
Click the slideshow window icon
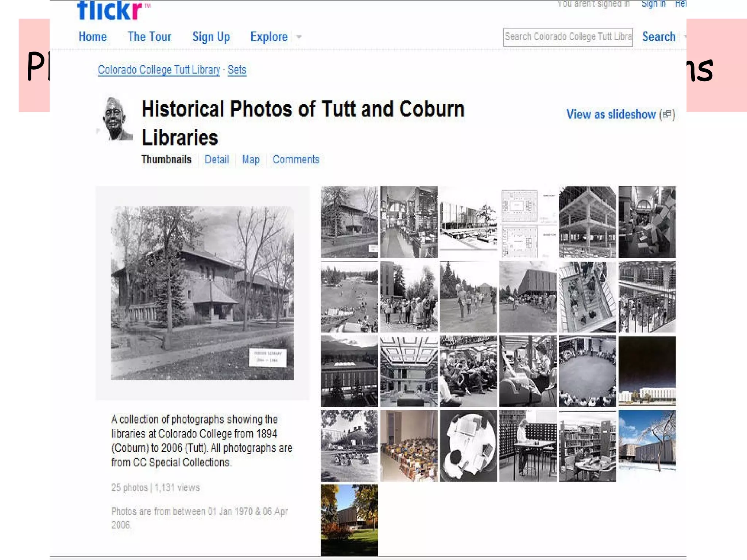(x=667, y=114)
